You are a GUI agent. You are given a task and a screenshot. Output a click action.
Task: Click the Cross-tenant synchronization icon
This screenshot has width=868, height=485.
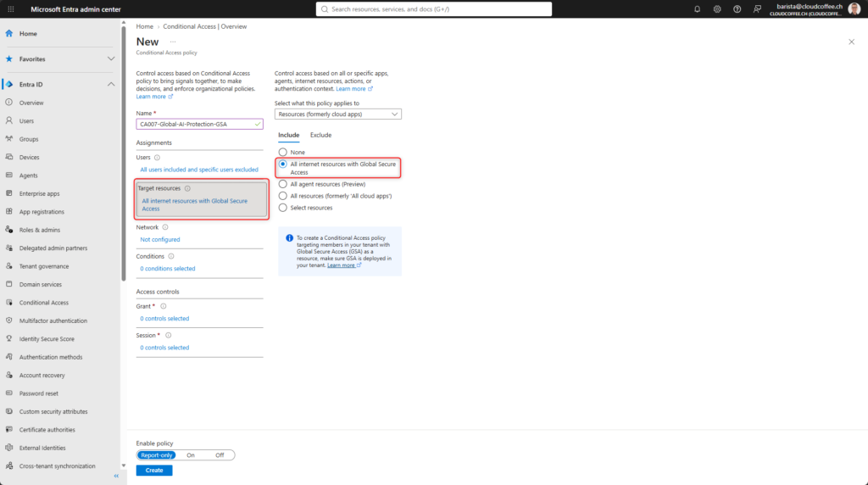tap(8, 465)
